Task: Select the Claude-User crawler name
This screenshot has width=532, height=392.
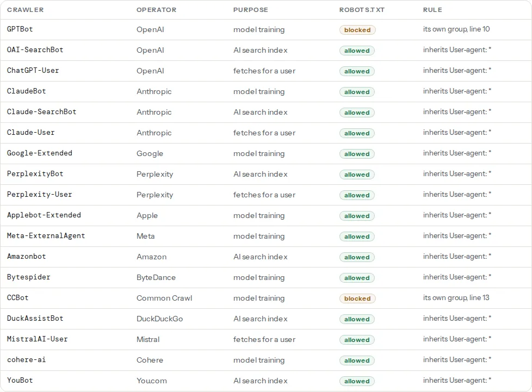Action: pyautogui.click(x=31, y=133)
